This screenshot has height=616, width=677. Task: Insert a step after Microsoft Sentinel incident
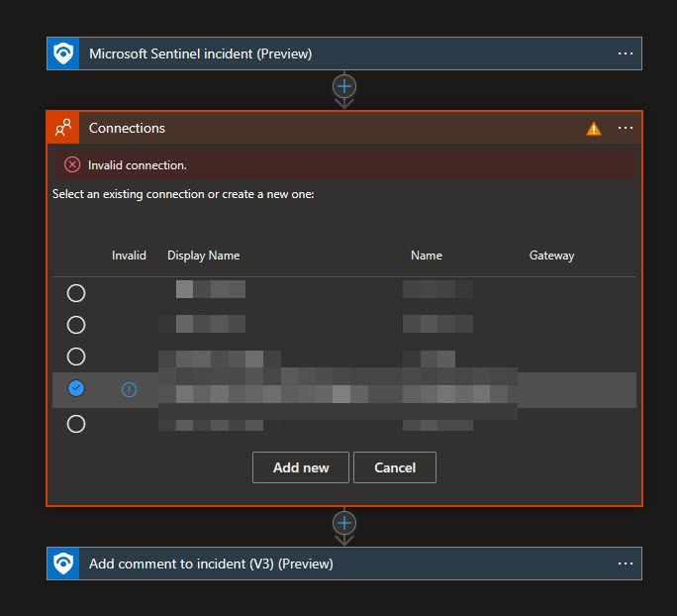344,87
